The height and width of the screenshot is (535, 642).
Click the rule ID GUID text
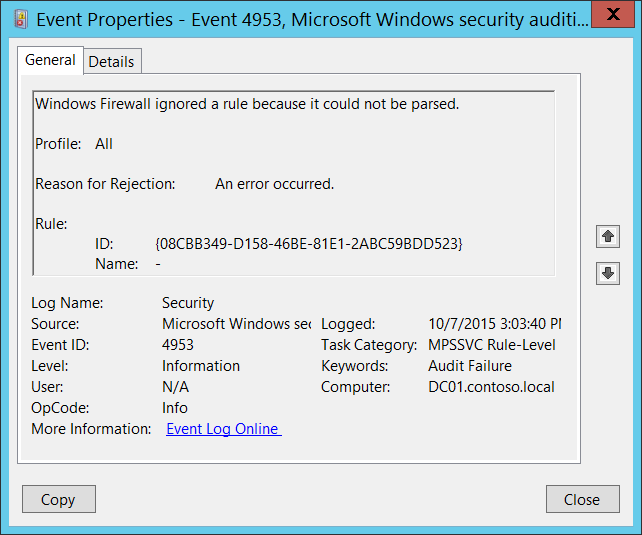point(308,244)
